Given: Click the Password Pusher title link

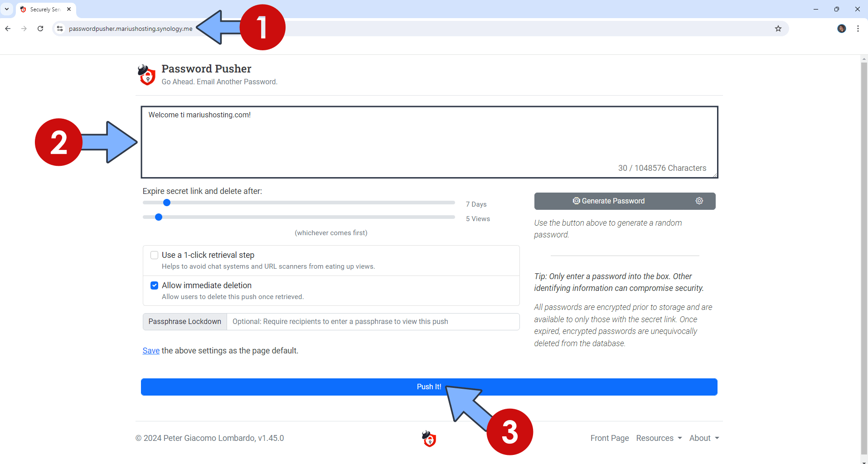Looking at the screenshot, I should tap(206, 69).
